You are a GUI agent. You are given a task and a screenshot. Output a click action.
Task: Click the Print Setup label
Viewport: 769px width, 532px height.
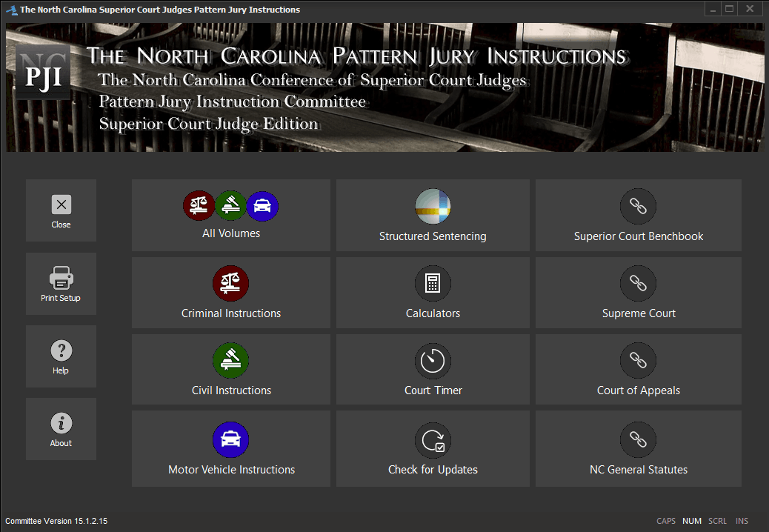pos(60,298)
